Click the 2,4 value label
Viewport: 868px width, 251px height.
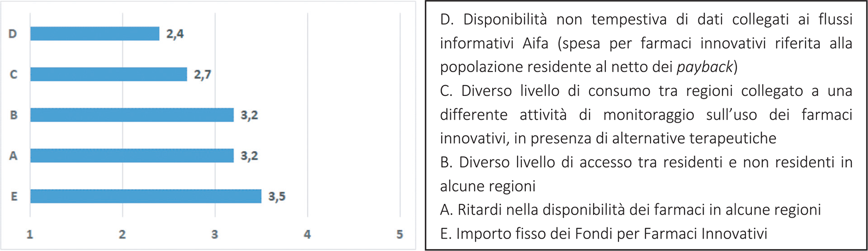[175, 34]
